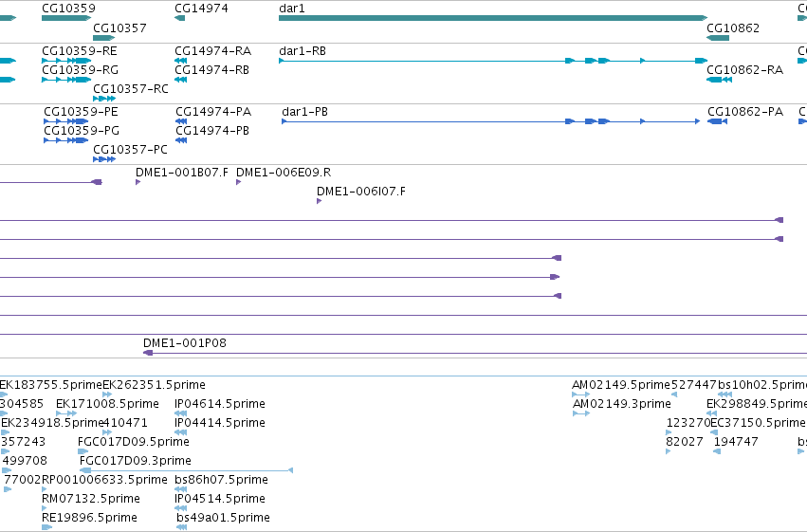Click the AM02149.5prime EST

pos(581,394)
